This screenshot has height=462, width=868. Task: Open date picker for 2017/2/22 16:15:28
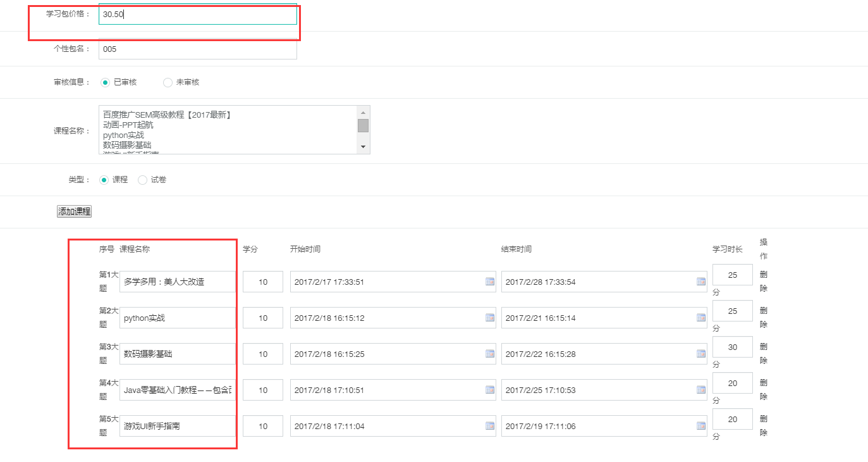point(701,354)
